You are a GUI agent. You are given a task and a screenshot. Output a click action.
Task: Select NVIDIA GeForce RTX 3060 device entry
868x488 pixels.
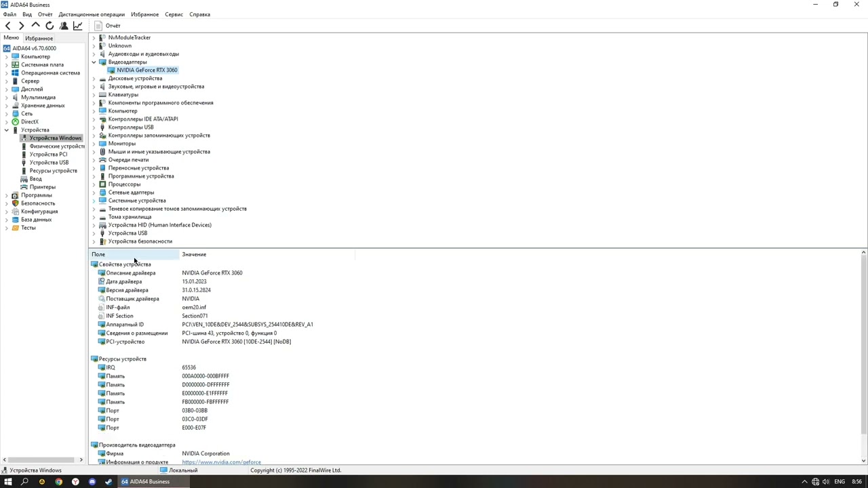pos(146,70)
